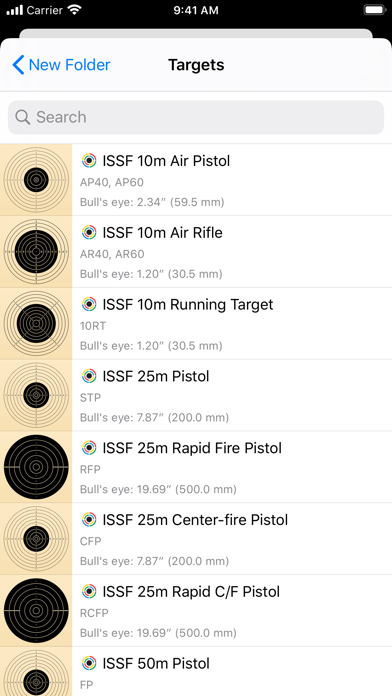Screen dimensions: 392x696
Task: Open the Running Target thumbnail image
Action: click(x=36, y=324)
